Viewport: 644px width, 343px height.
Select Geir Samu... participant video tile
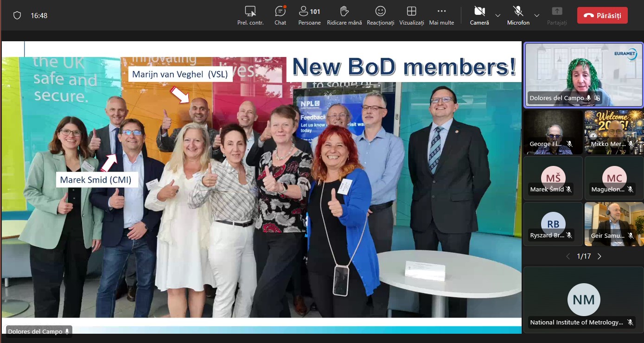pyautogui.click(x=614, y=223)
